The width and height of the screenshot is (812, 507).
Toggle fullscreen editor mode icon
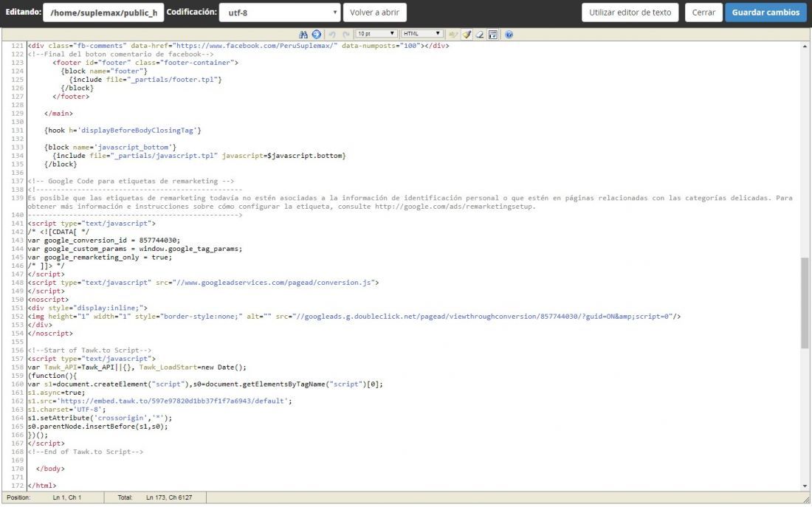point(493,34)
